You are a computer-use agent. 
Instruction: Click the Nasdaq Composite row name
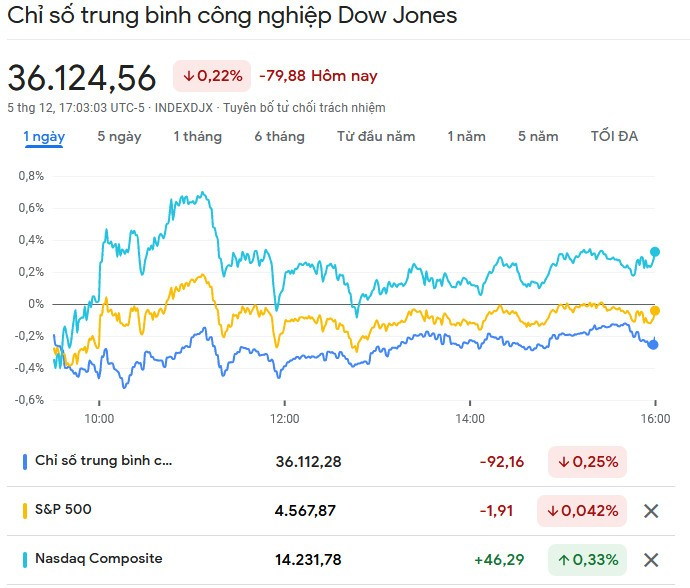(98, 559)
